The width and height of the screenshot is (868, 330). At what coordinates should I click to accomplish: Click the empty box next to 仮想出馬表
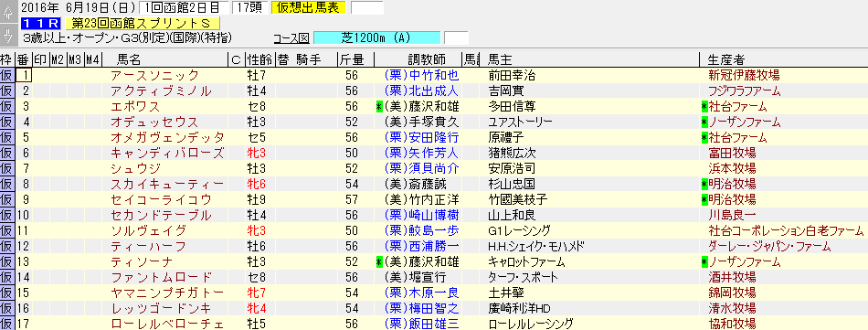(x=367, y=7)
